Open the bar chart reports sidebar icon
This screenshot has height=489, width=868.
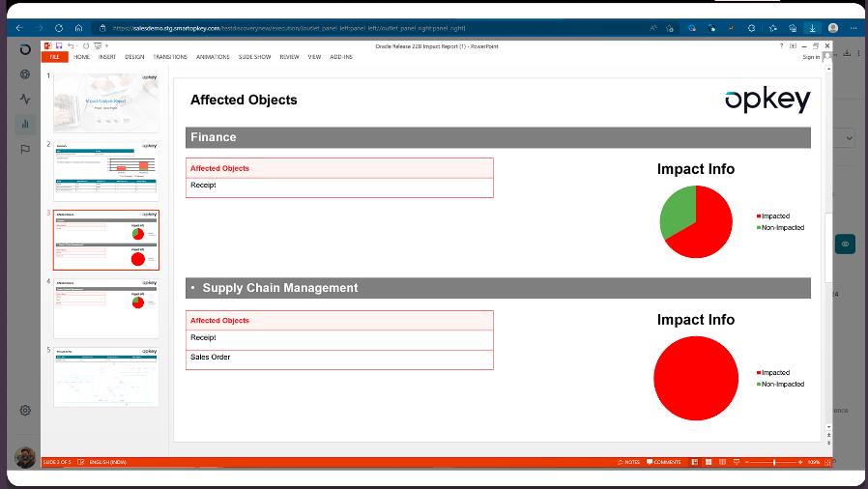pos(25,124)
